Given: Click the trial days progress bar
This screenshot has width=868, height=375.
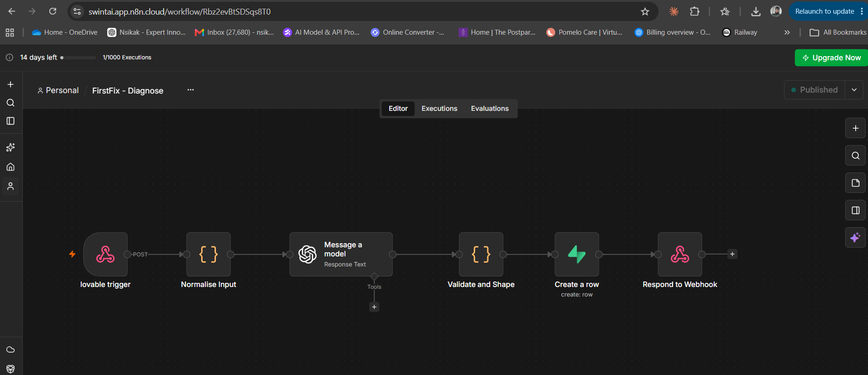Looking at the screenshot, I should 78,57.
